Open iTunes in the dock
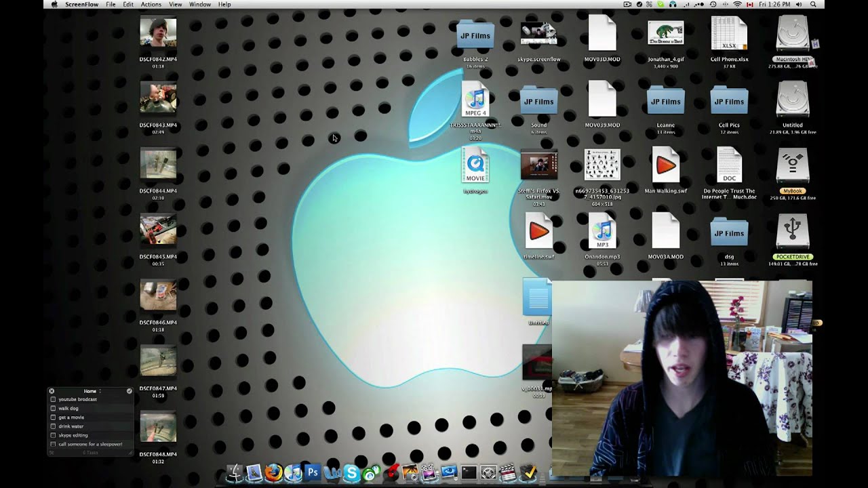The height and width of the screenshot is (488, 868). [293, 472]
